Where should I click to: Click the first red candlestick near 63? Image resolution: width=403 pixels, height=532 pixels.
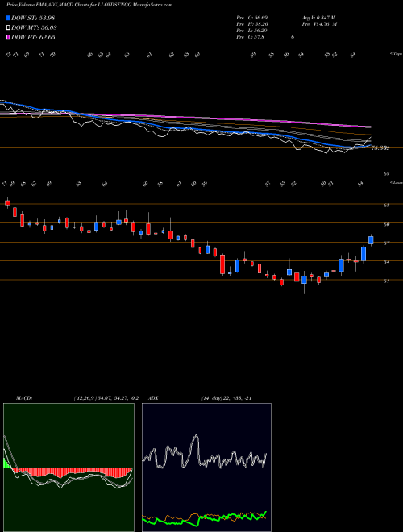pos(7,202)
